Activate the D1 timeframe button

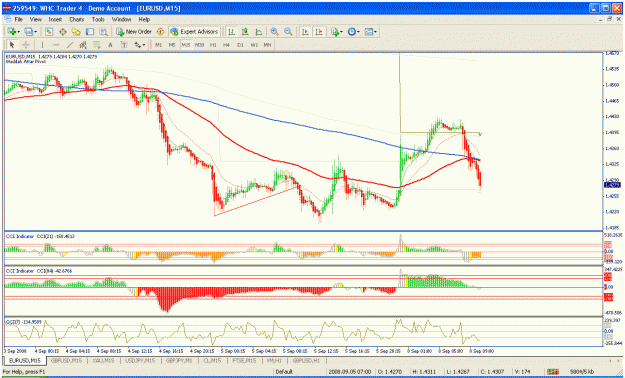point(240,45)
